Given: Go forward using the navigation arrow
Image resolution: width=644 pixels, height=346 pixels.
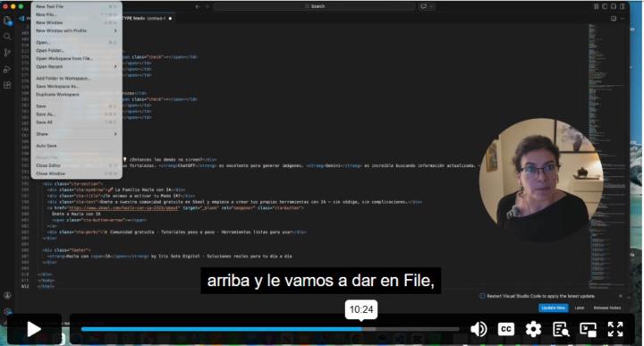Looking at the screenshot, I should click(x=207, y=6).
